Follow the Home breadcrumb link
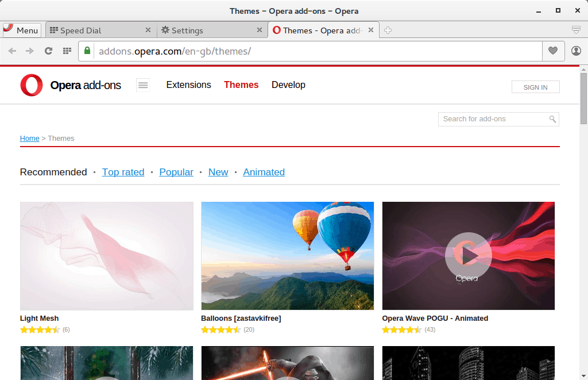Screen dimensions: 588x380 point(30,138)
